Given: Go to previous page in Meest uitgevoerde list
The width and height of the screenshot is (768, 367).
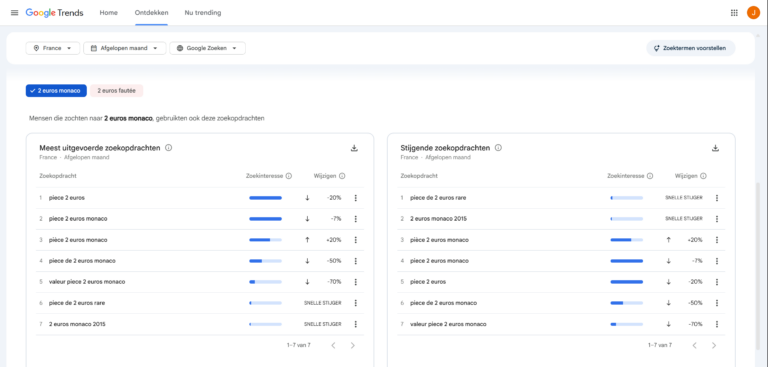Looking at the screenshot, I should pyautogui.click(x=334, y=345).
